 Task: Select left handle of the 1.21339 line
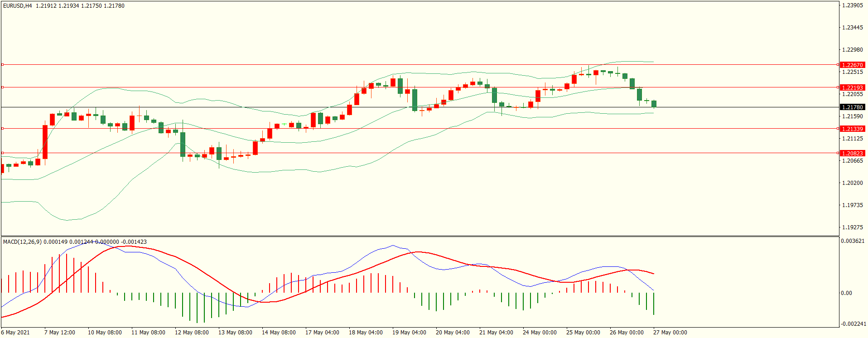click(x=2, y=129)
